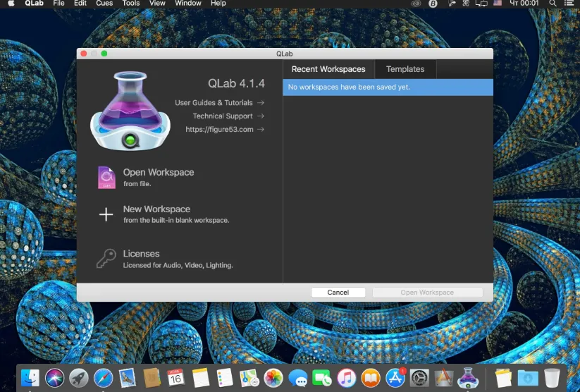Click the QLab flask icon in Dock
The height and width of the screenshot is (392, 580).
click(x=468, y=378)
